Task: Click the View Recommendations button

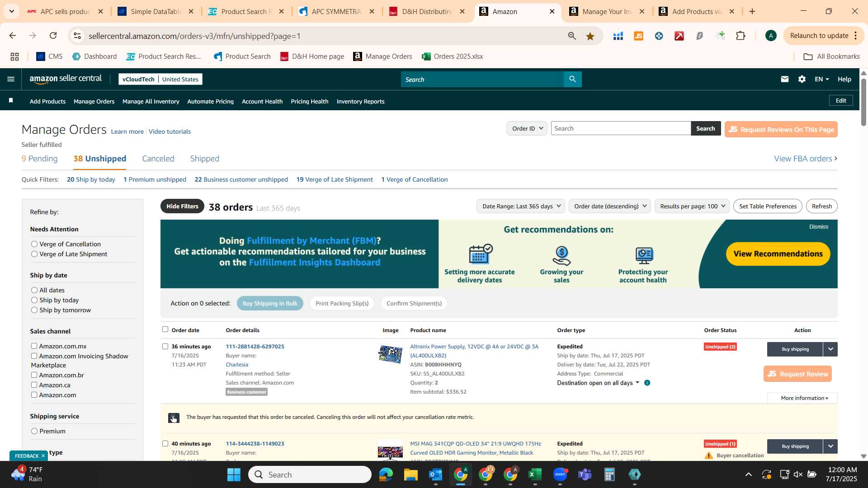Action: coord(778,254)
